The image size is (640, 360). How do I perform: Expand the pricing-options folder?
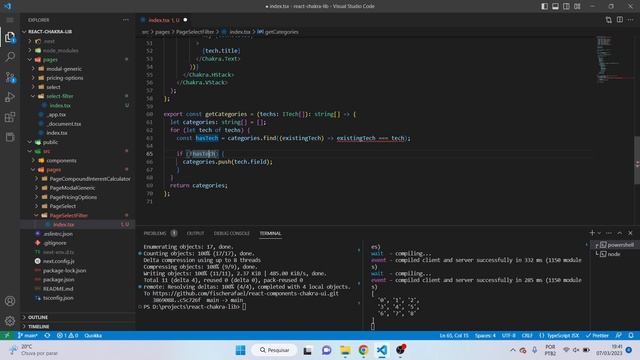(x=64, y=78)
